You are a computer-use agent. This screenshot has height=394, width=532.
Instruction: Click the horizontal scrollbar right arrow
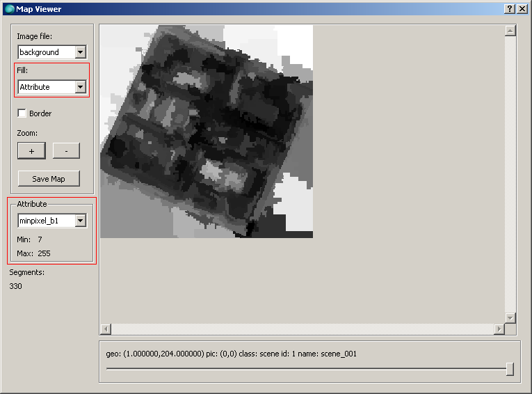click(499, 329)
